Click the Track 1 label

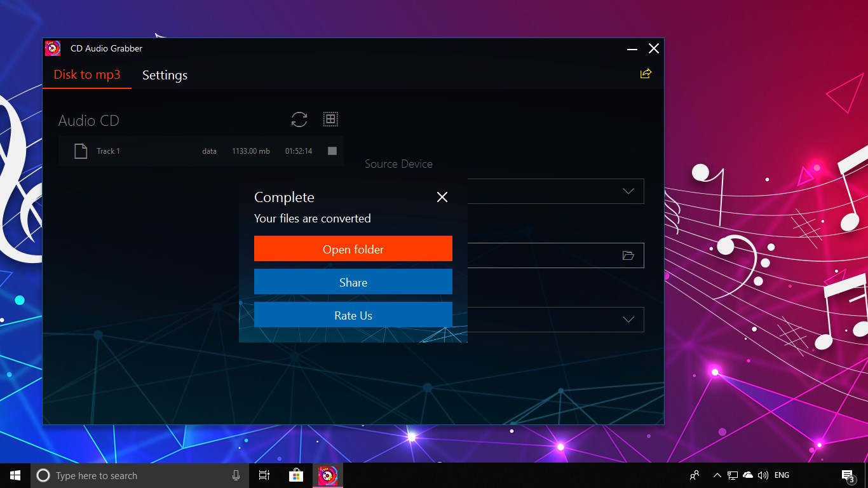pyautogui.click(x=108, y=151)
